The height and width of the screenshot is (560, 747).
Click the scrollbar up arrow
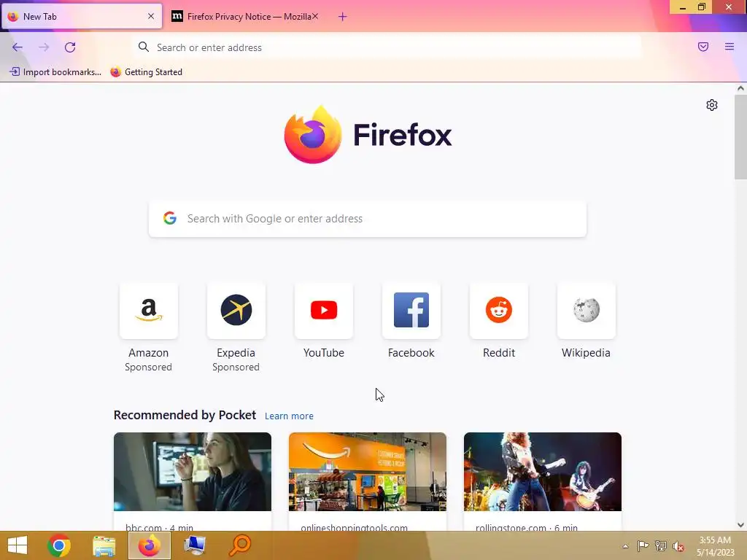click(740, 88)
